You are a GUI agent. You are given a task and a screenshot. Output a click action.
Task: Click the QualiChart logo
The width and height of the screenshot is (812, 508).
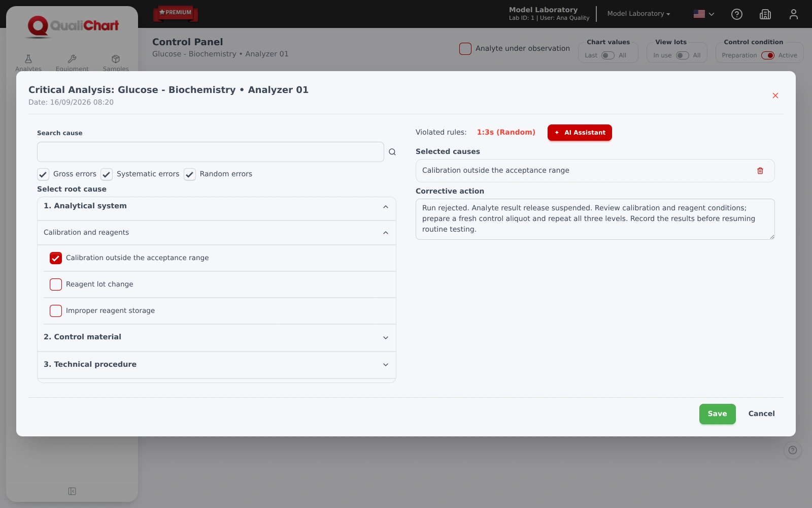point(73,26)
